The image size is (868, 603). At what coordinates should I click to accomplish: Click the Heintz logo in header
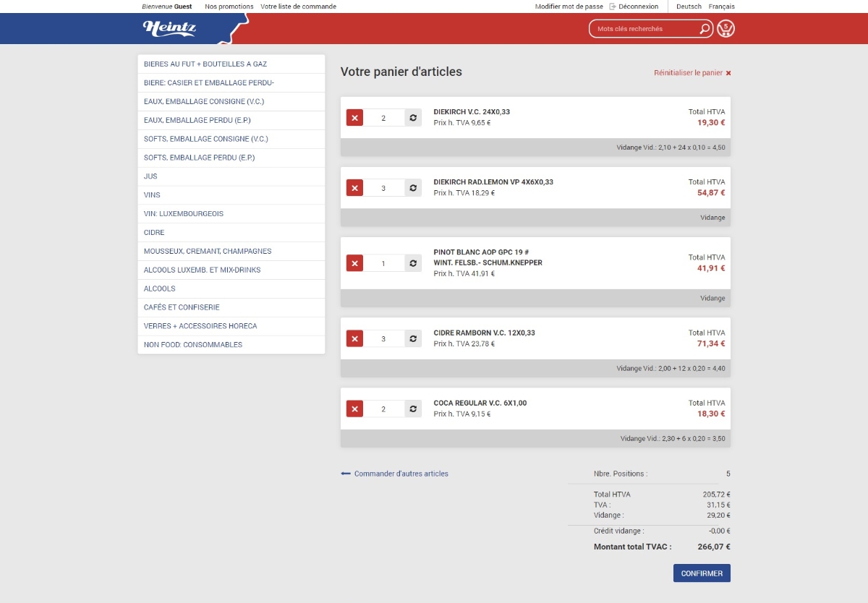(169, 28)
